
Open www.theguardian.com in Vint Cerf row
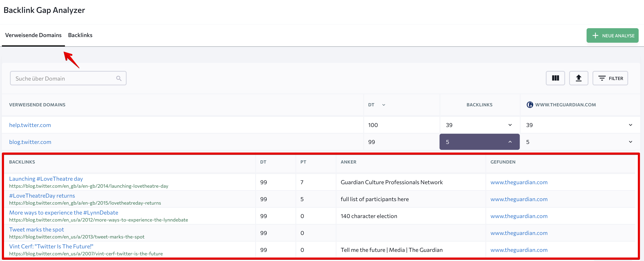click(519, 250)
